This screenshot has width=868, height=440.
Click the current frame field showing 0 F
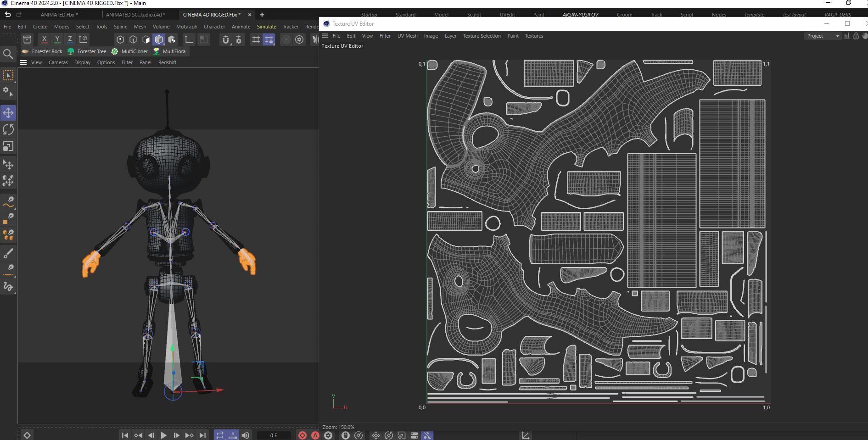(274, 435)
